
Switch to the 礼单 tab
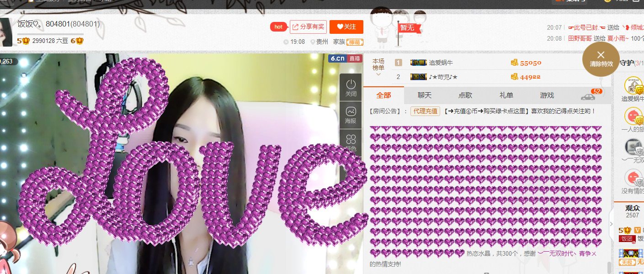pos(506,95)
